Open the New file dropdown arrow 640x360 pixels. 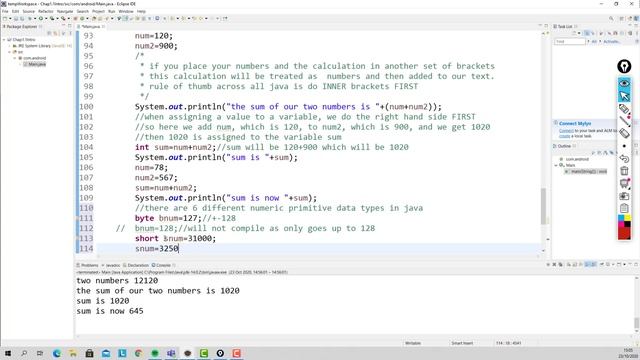coord(10,18)
